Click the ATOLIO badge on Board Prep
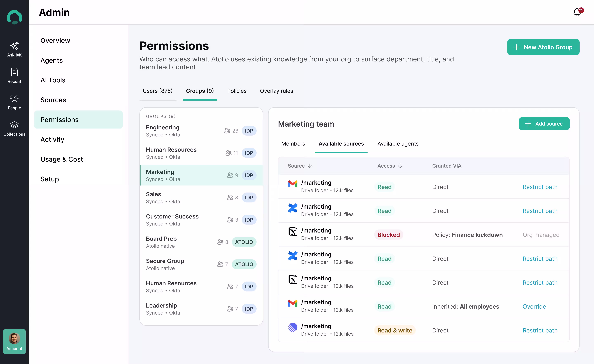Screen dimensions: 594x364 click(244, 242)
